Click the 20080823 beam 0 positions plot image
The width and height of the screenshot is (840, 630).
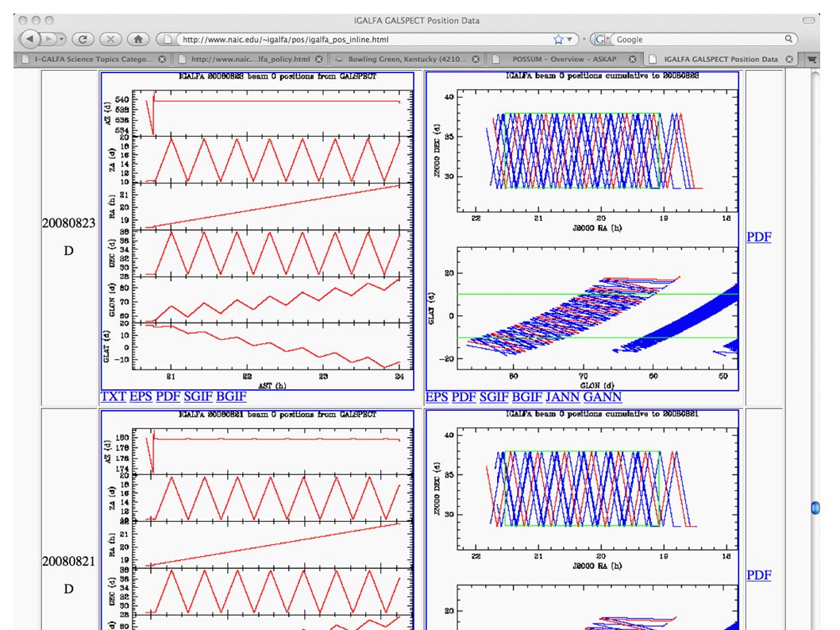[x=257, y=231]
